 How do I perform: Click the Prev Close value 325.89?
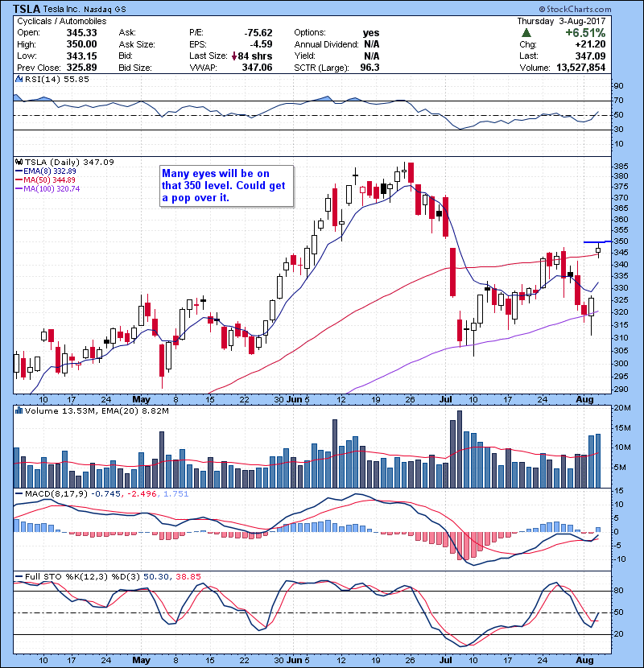pos(81,68)
